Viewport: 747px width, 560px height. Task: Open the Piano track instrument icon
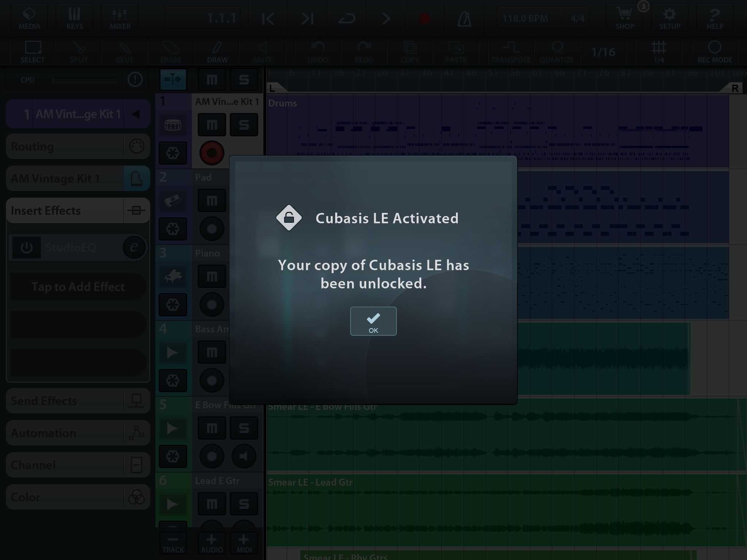173,277
